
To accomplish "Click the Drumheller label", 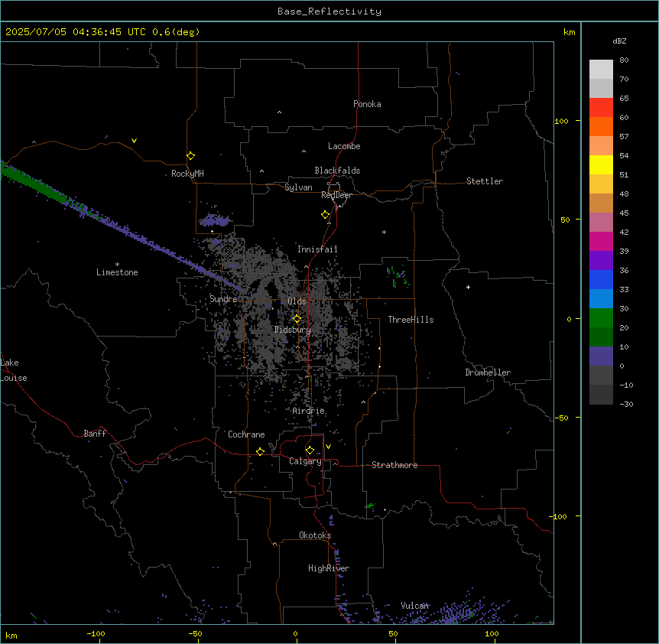I will pyautogui.click(x=488, y=372).
